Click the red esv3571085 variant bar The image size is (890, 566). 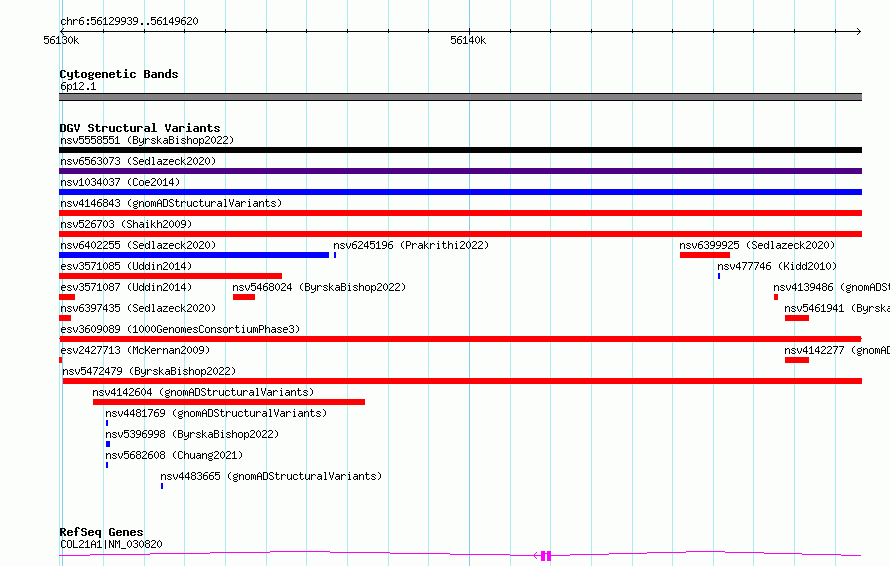(170, 276)
